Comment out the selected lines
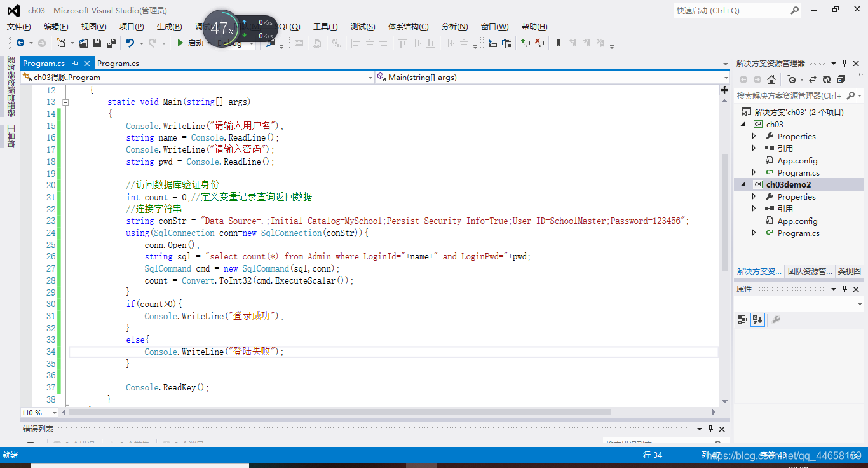This screenshot has height=468, width=868. tap(526, 43)
